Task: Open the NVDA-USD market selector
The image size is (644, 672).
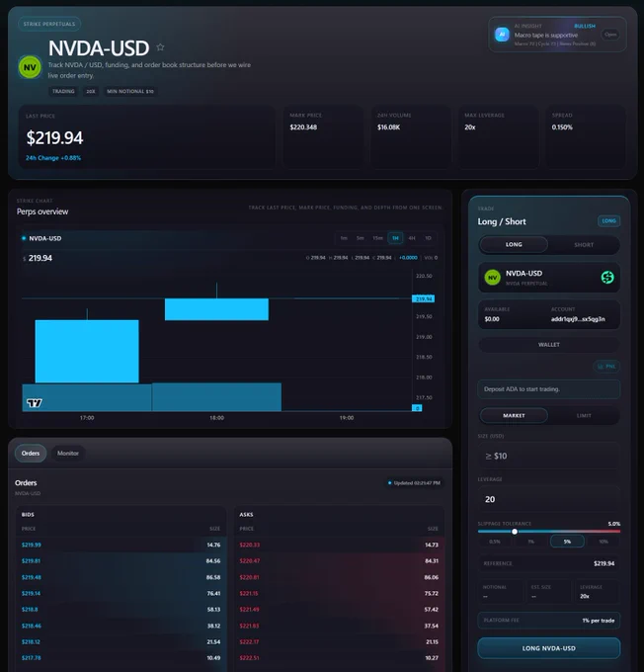Action: [x=549, y=278]
